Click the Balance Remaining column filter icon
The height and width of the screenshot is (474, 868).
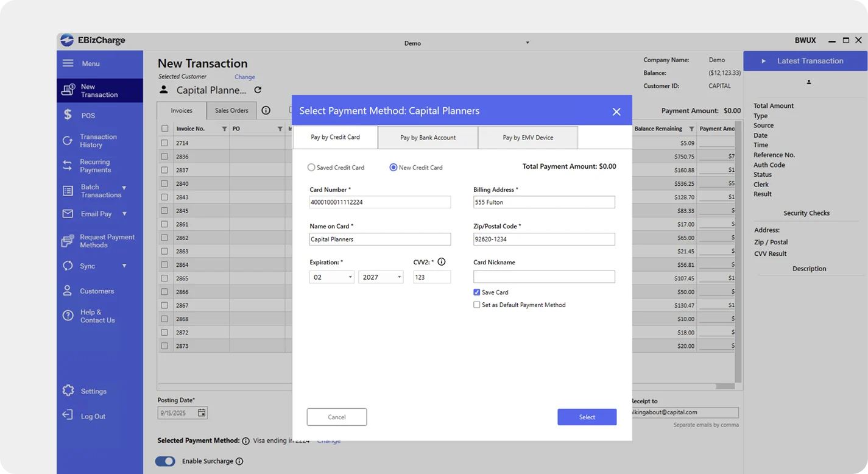[x=691, y=129]
